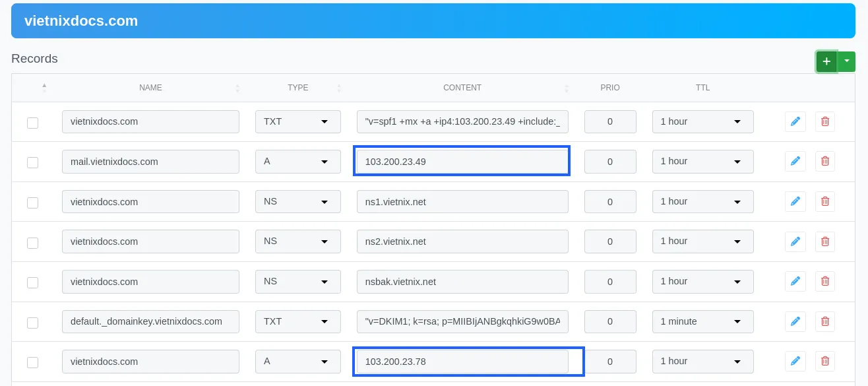Delete the ns2.vietnix.net NS record

pos(824,241)
